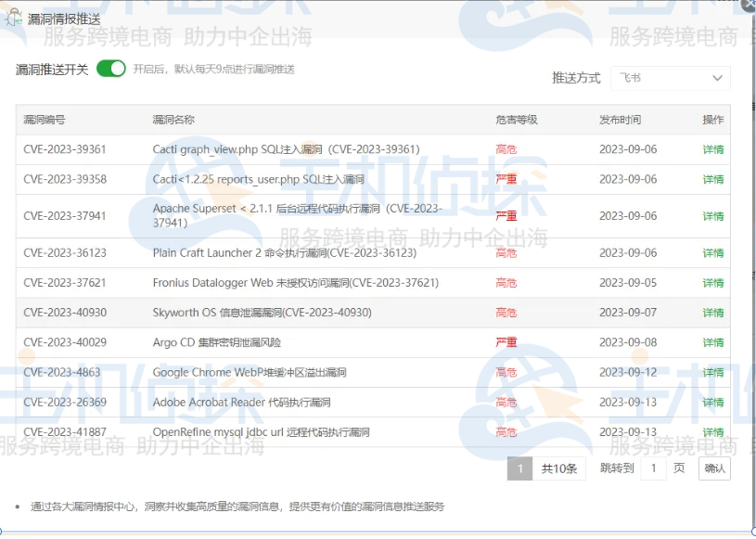The width and height of the screenshot is (756, 539).
Task: Click the 漏洞编号 column header
Action: click(46, 120)
